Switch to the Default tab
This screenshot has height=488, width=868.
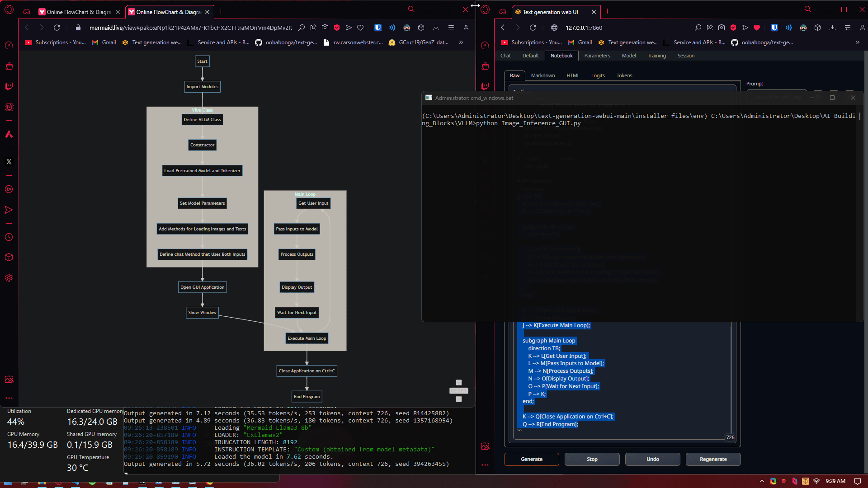[x=530, y=56]
